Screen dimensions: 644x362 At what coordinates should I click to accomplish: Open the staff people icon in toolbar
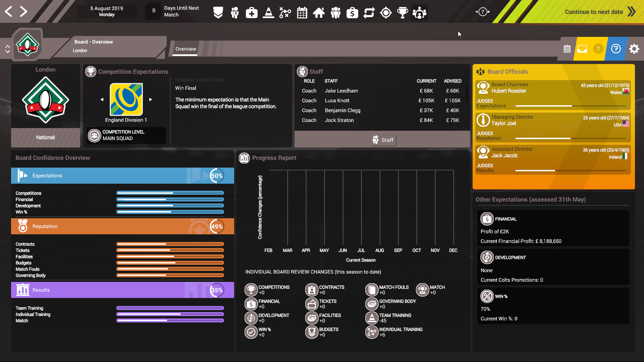coord(235,13)
